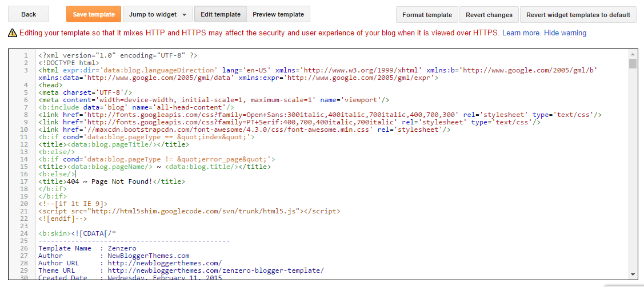Switch to Edit template view
Viewport: 644px width, 287px height.
click(x=221, y=14)
